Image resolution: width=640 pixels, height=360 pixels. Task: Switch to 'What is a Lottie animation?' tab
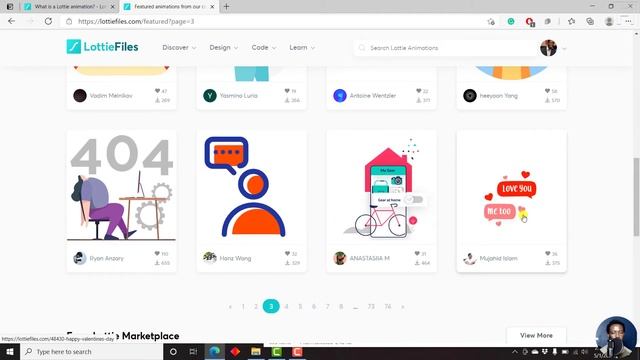(69, 7)
